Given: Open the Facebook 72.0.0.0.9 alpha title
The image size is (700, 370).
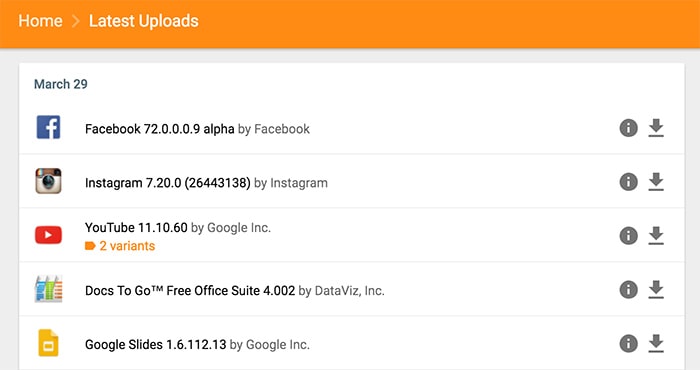Looking at the screenshot, I should [x=159, y=129].
